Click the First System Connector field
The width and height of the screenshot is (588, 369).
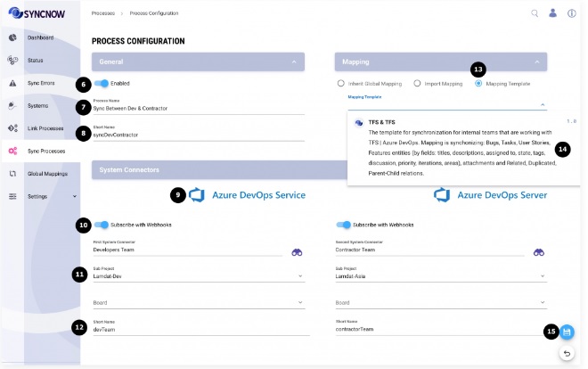[x=188, y=248]
